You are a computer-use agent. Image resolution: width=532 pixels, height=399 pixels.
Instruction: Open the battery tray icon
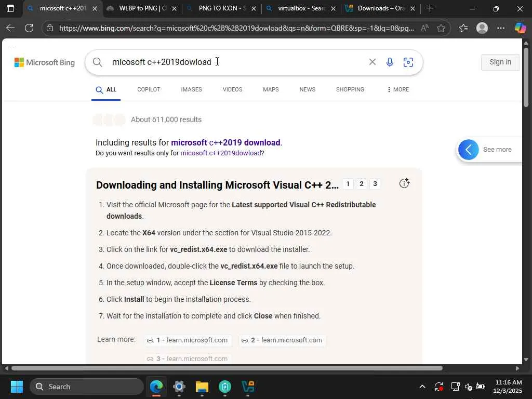481,386
